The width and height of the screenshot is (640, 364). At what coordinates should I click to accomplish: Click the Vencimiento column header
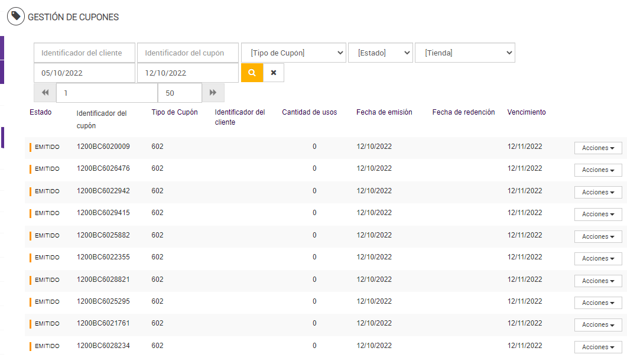point(527,112)
